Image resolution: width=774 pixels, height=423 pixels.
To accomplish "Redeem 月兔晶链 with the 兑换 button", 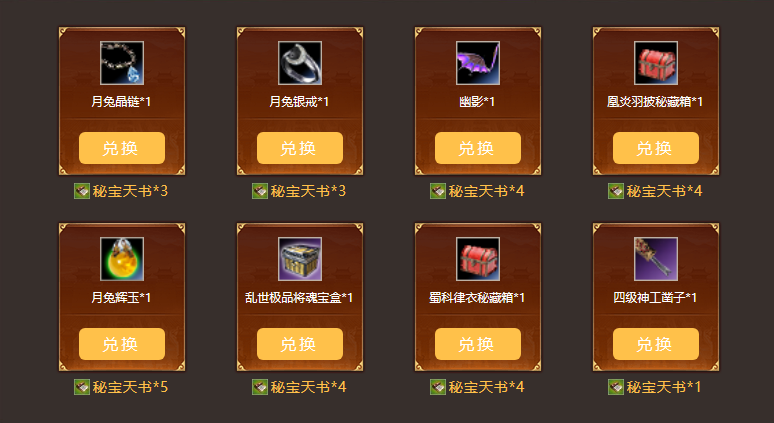I will pos(122,148).
